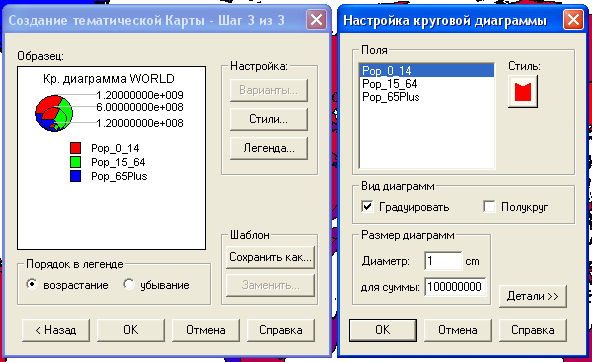This screenshot has height=362, width=592.
Task: Click the Кр. диаграмма WORLD legend title
Action: pyautogui.click(x=109, y=79)
